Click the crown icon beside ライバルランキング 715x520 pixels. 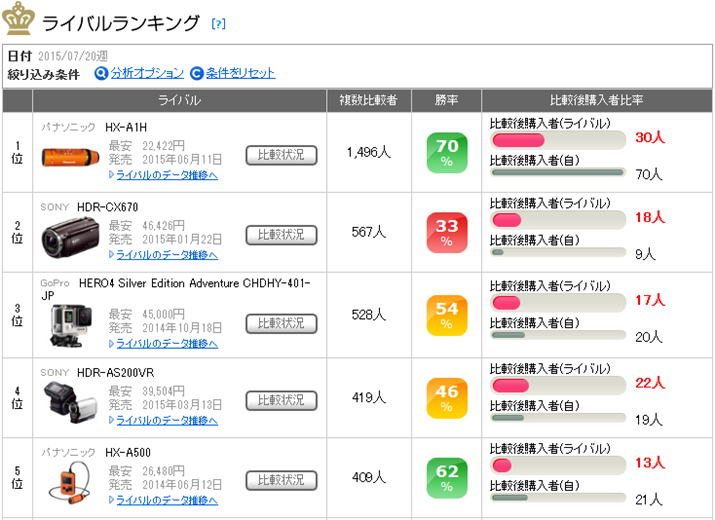coord(19,18)
